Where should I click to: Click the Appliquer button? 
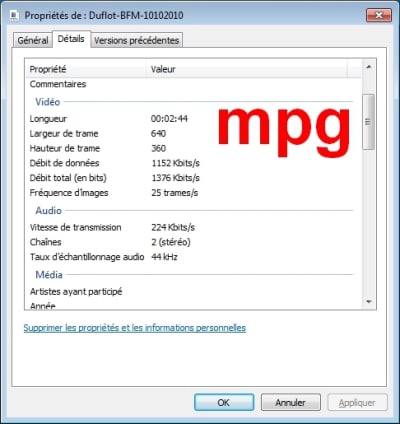pos(357,402)
